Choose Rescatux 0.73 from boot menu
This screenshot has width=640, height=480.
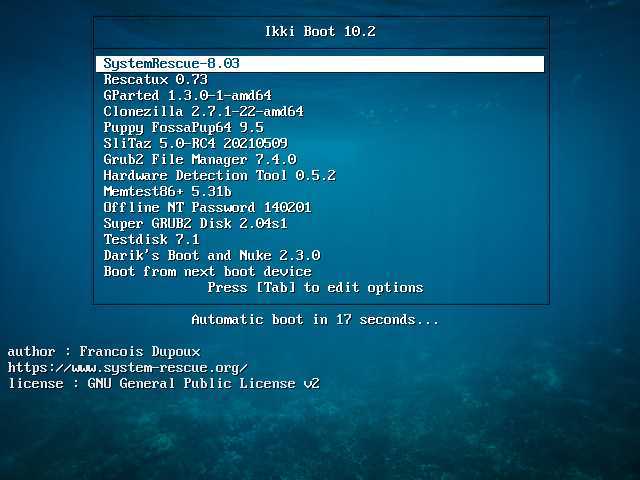point(156,80)
